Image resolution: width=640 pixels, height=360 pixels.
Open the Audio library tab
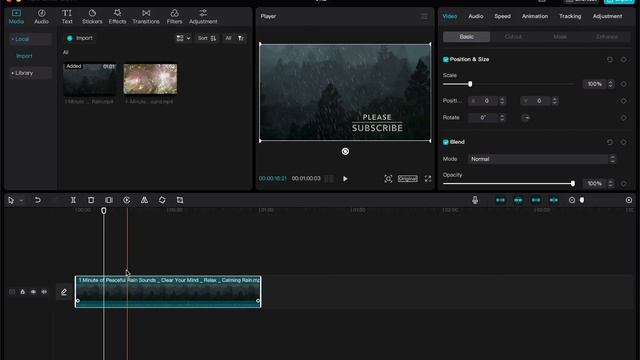[x=41, y=17]
